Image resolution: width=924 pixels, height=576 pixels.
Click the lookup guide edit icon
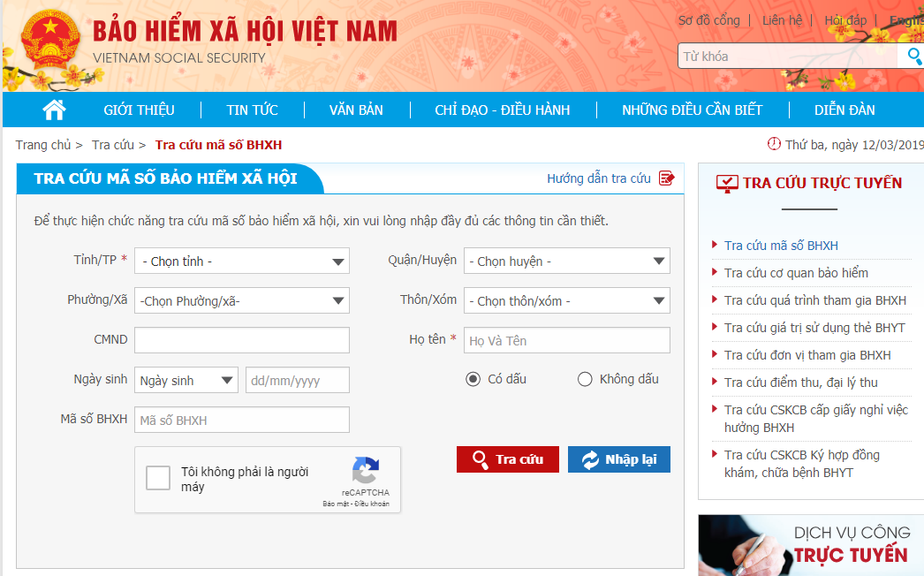(666, 178)
